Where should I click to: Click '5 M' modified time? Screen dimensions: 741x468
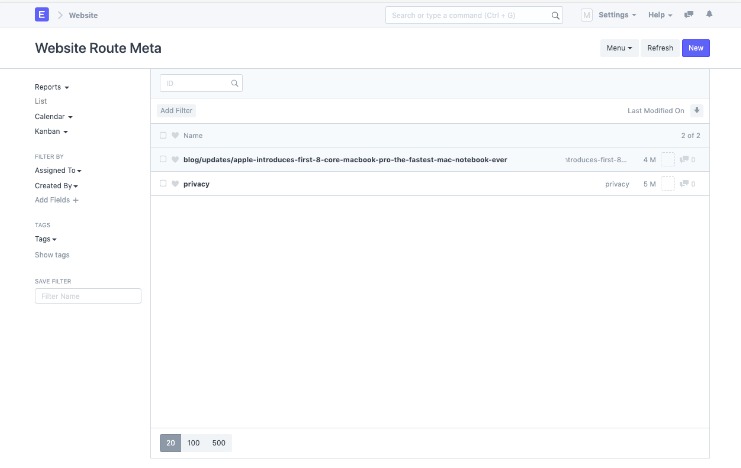(x=649, y=184)
